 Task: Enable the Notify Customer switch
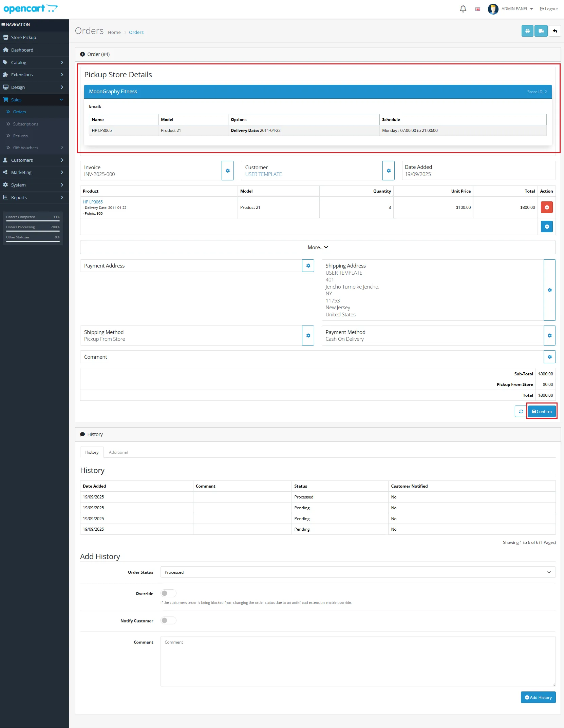(168, 621)
